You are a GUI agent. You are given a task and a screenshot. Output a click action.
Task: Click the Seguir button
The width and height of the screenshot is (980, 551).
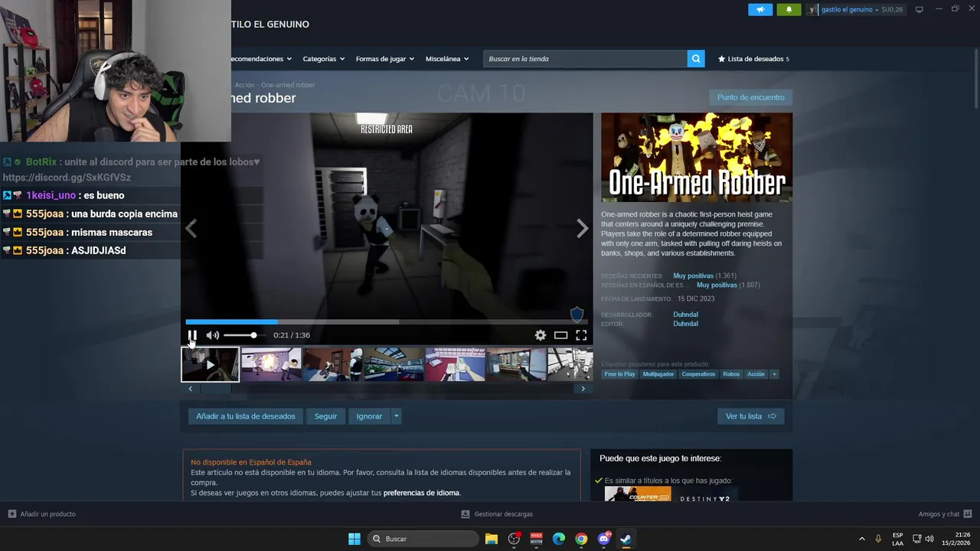tap(325, 416)
